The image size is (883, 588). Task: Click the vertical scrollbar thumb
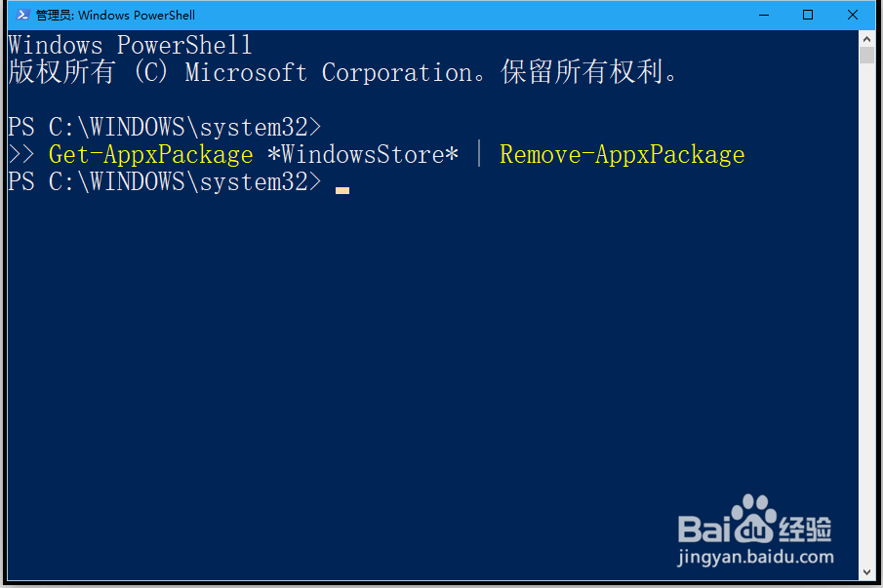pos(866,56)
